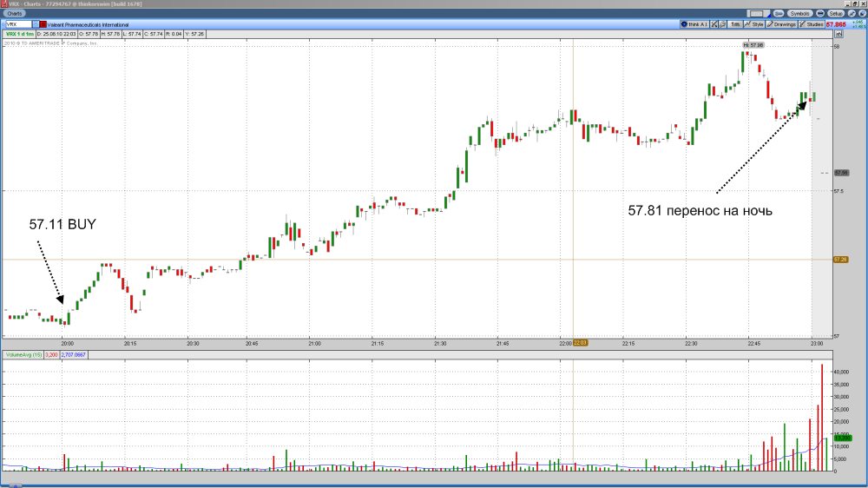This screenshot has width=868, height=488.
Task: Open the grid layout selector box
Action: coord(757,13)
